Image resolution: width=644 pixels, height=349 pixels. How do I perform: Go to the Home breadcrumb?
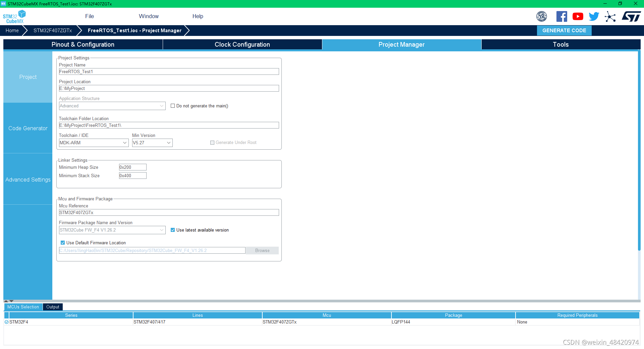tap(12, 31)
